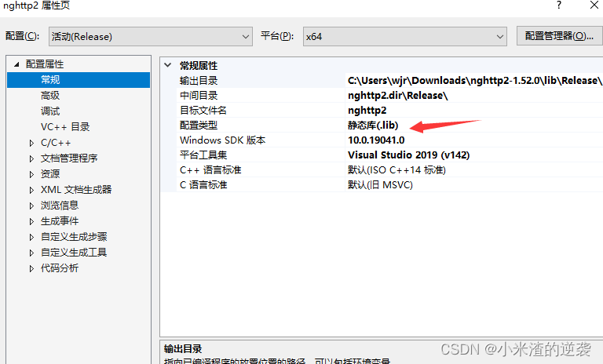Select the 代码分析 tree item label
The image size is (603, 364).
60,268
